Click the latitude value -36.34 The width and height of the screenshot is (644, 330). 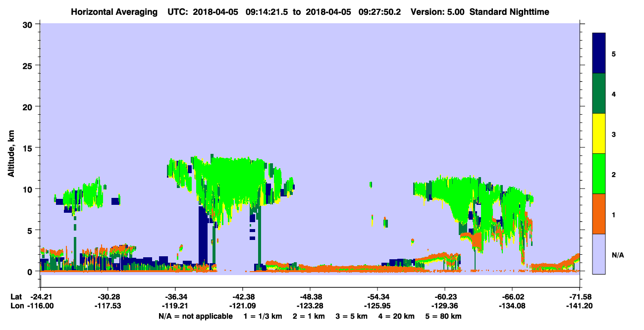[x=175, y=297]
